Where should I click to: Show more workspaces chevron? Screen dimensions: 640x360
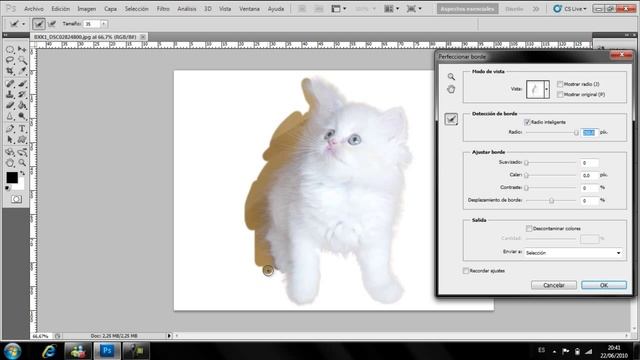pyautogui.click(x=536, y=9)
